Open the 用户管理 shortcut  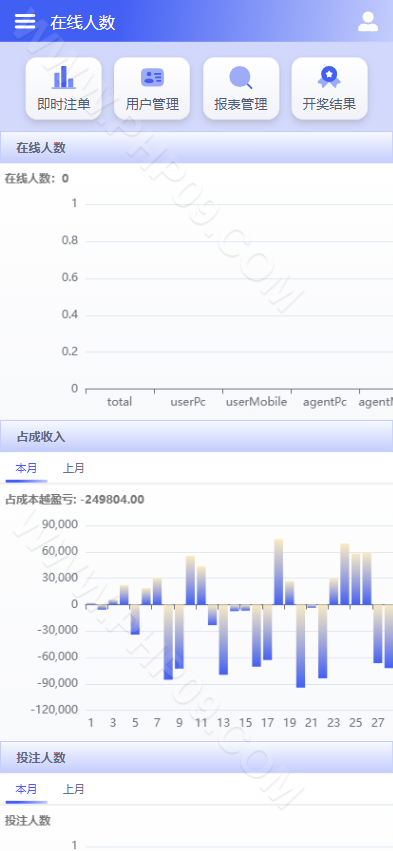[x=152, y=88]
